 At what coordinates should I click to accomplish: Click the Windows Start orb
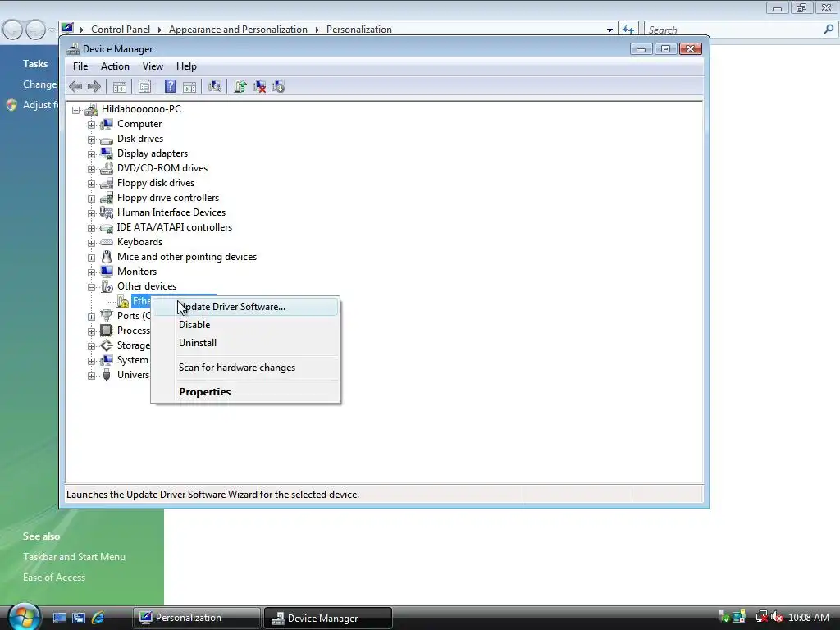(24, 617)
